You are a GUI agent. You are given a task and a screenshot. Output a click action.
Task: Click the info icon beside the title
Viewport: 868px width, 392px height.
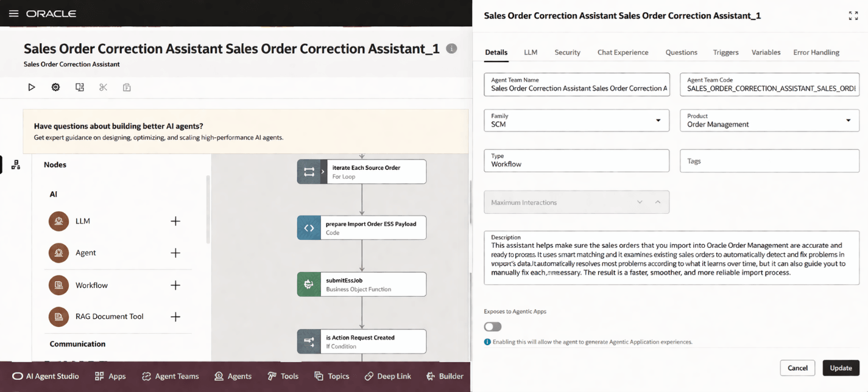pyautogui.click(x=451, y=49)
